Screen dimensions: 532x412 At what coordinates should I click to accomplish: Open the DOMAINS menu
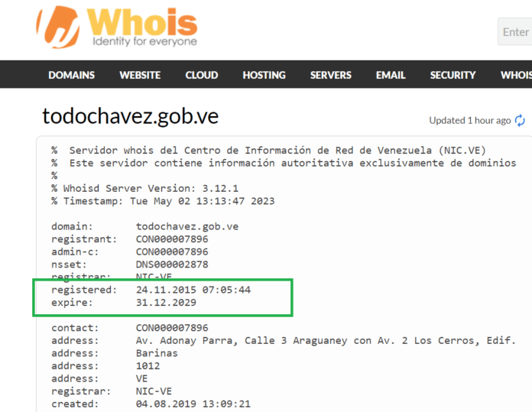point(71,75)
